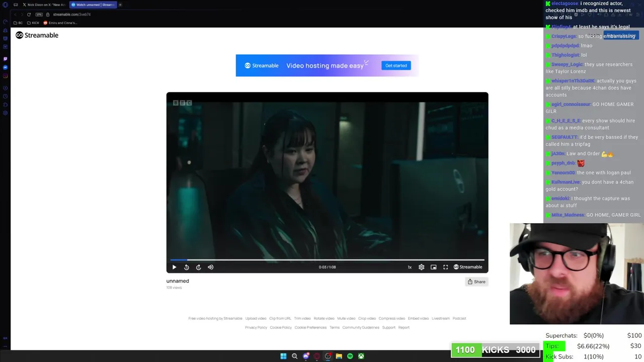The height and width of the screenshot is (362, 644).
Task: Open the Windows Start menu
Action: click(x=283, y=356)
